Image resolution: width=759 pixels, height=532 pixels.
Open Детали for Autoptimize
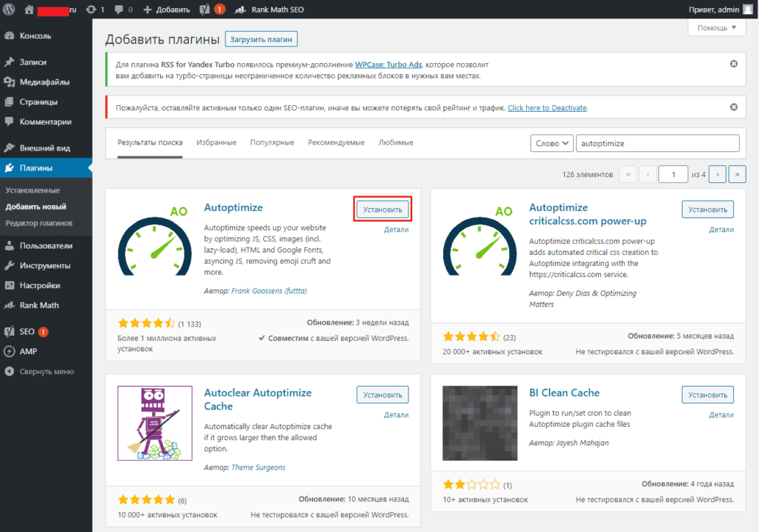[x=397, y=230]
